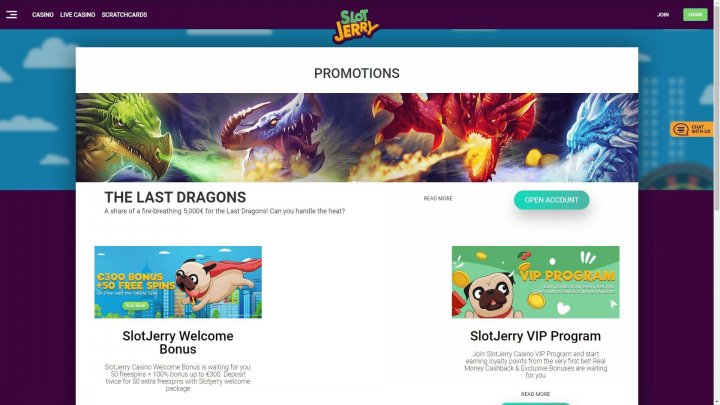
Task: Open the VIP Program pug banner
Action: [x=535, y=282]
